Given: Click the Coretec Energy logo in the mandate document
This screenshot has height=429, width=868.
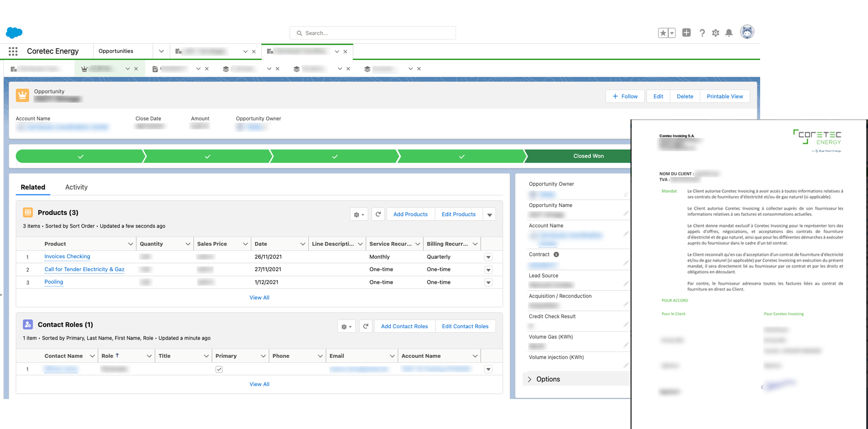Looking at the screenshot, I should 817,140.
